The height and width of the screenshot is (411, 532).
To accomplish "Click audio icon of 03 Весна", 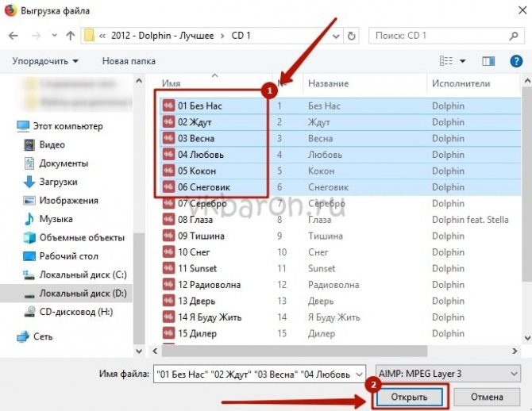I will pyautogui.click(x=168, y=138).
